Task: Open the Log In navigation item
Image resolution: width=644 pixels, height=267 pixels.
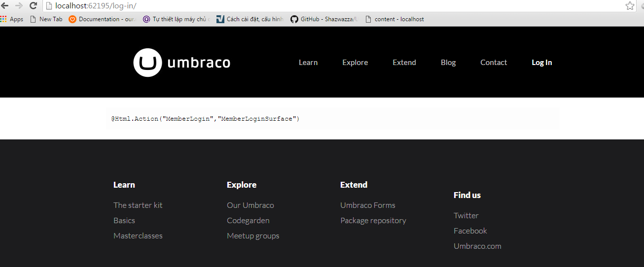Action: tap(542, 63)
